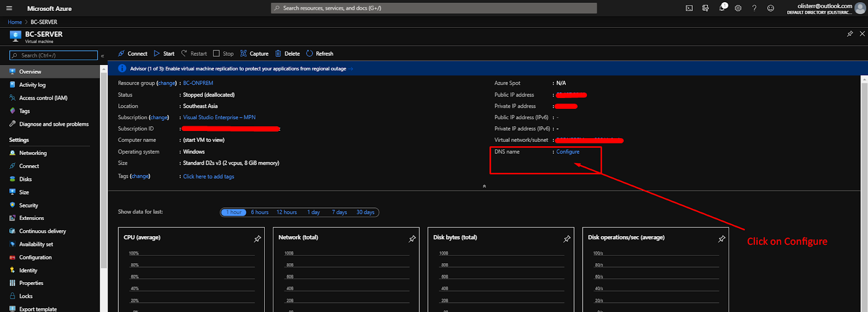Click here to add tags link

click(x=208, y=177)
